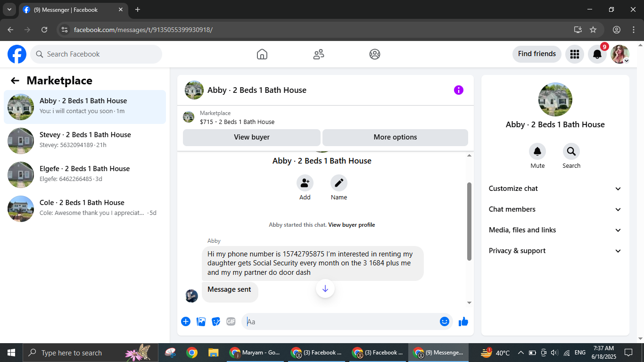Image resolution: width=644 pixels, height=362 pixels.
Task: Attach a file with the photo icon
Action: pos(201,321)
